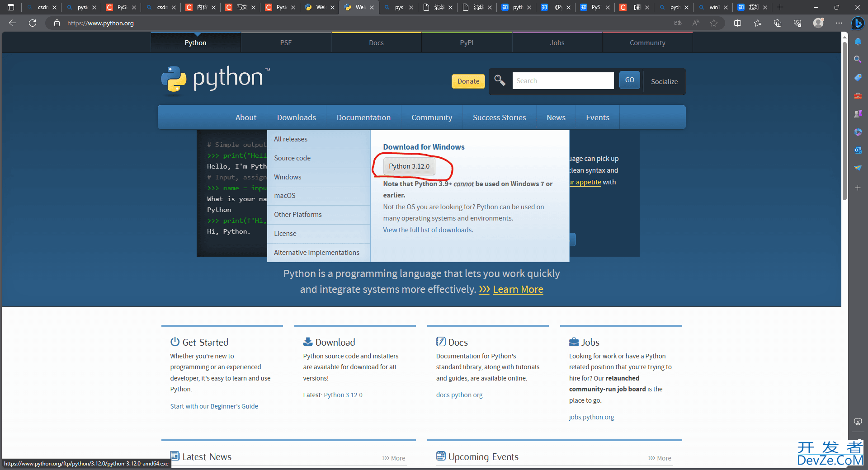Select Alternative Implementations from submenu

[x=319, y=253]
